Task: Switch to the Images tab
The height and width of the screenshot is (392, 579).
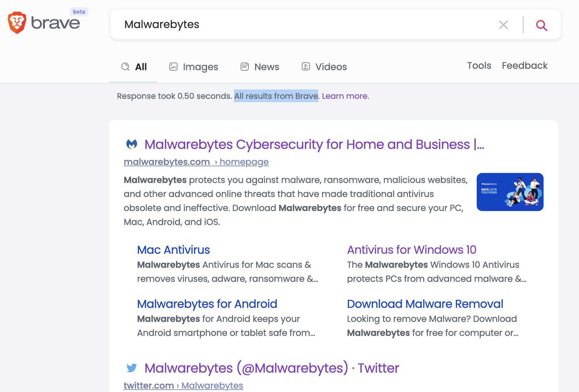Action: (194, 67)
